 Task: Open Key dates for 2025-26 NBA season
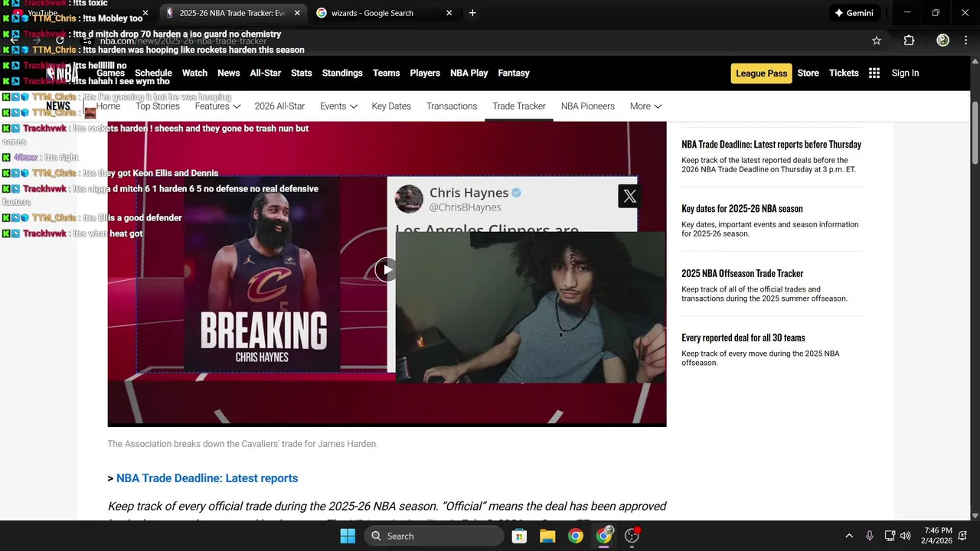pos(742,208)
